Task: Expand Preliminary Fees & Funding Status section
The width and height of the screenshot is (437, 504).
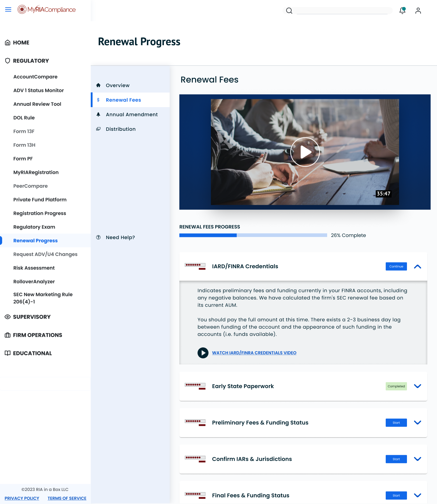Action: point(418,423)
